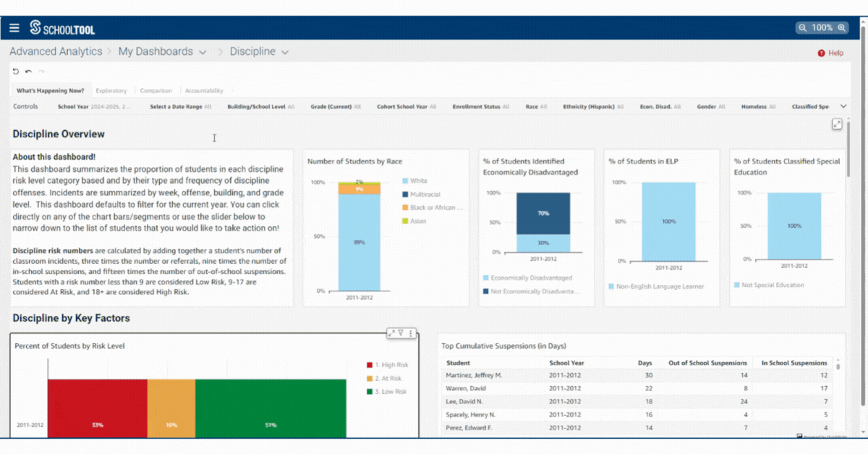Click the Non-English Language Learner legend swatch
The image size is (868, 454).
click(611, 287)
